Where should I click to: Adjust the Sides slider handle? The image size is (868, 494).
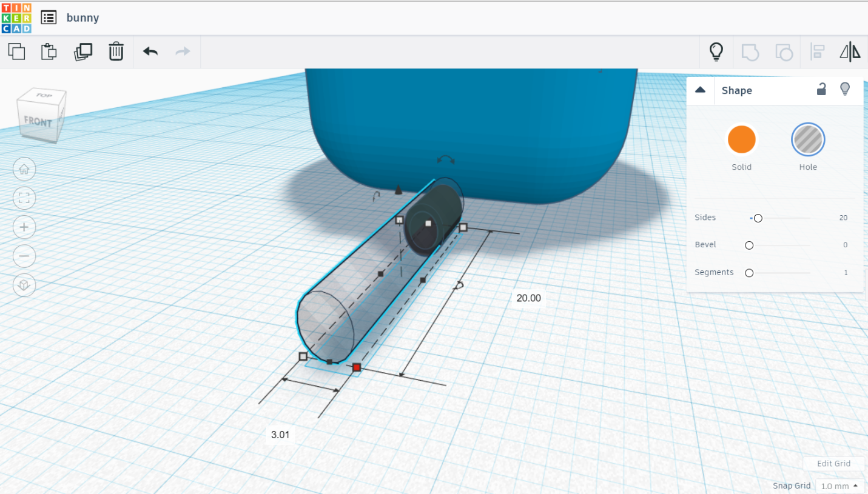point(758,218)
